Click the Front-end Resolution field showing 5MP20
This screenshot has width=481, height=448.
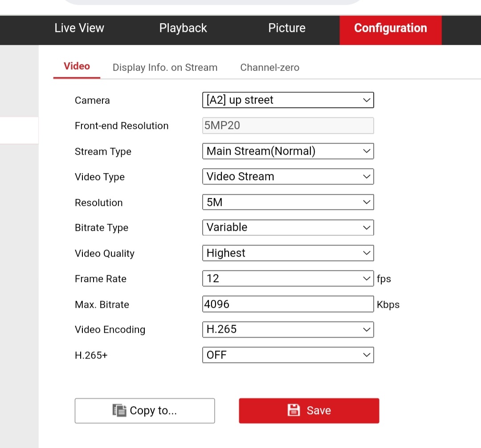coord(288,126)
